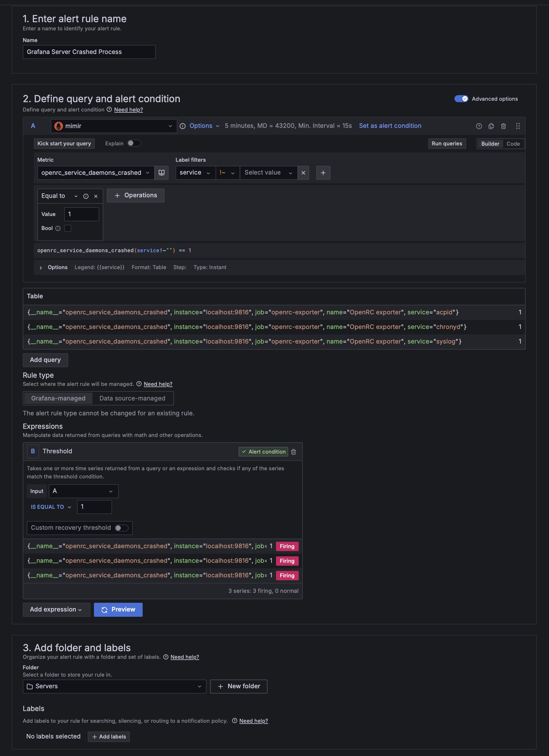Viewport: 549px width, 756px height.
Task: Check the Bool checkbox
Action: (68, 228)
